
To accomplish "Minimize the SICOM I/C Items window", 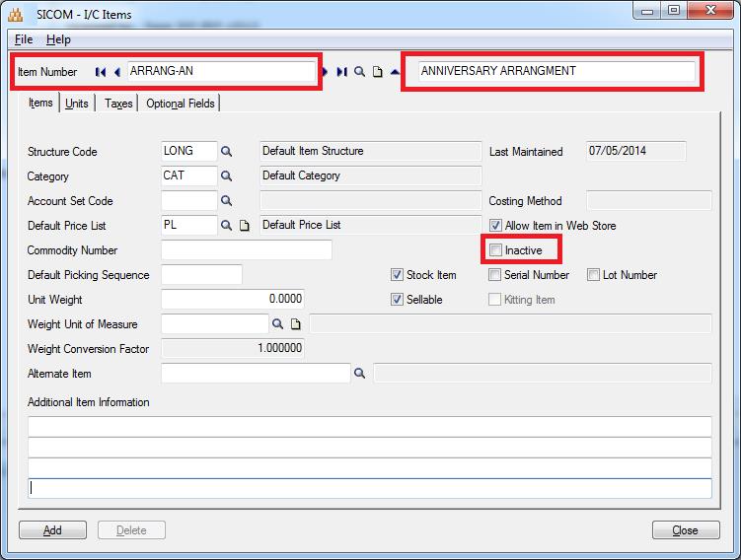I will [x=647, y=11].
